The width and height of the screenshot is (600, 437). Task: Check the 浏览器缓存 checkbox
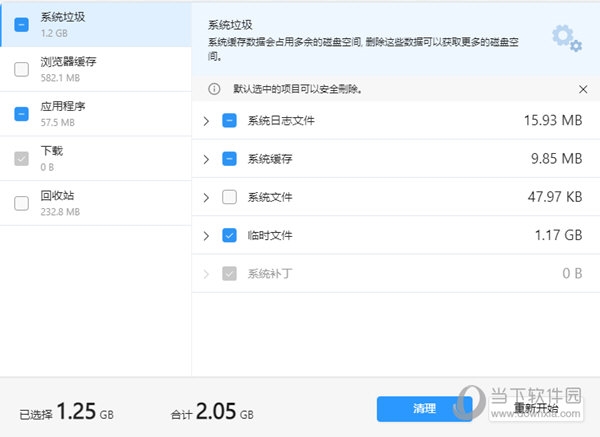point(21,69)
